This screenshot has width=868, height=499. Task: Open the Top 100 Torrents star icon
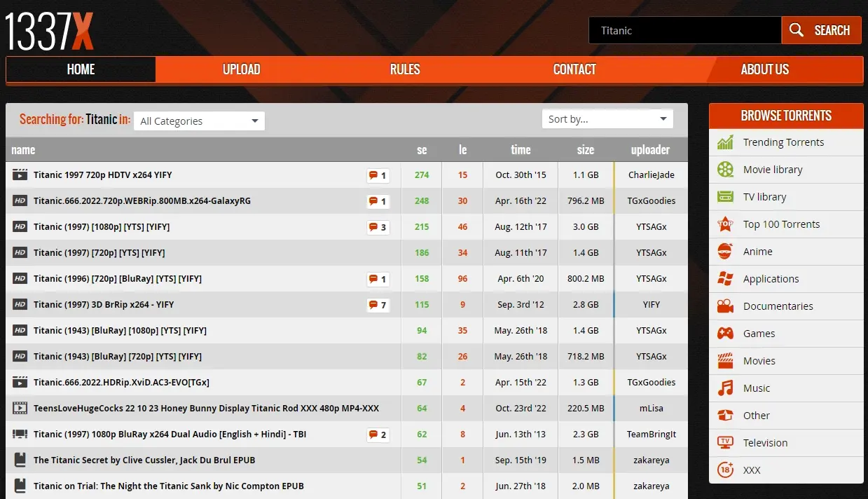point(725,224)
